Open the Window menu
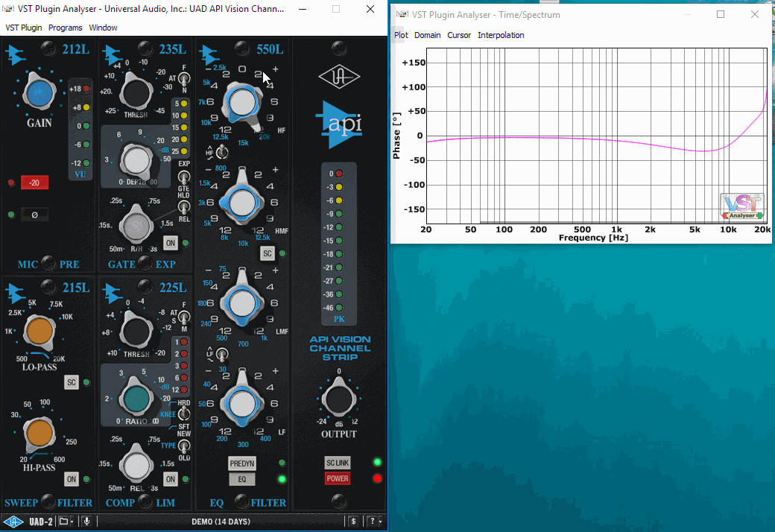Viewport: 775px width, 532px height. [103, 28]
